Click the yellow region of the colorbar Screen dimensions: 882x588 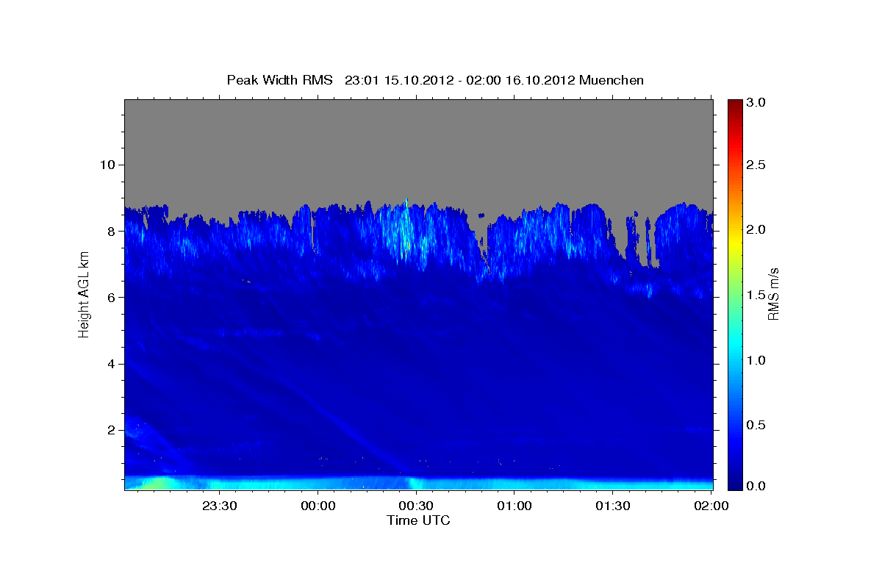point(734,243)
